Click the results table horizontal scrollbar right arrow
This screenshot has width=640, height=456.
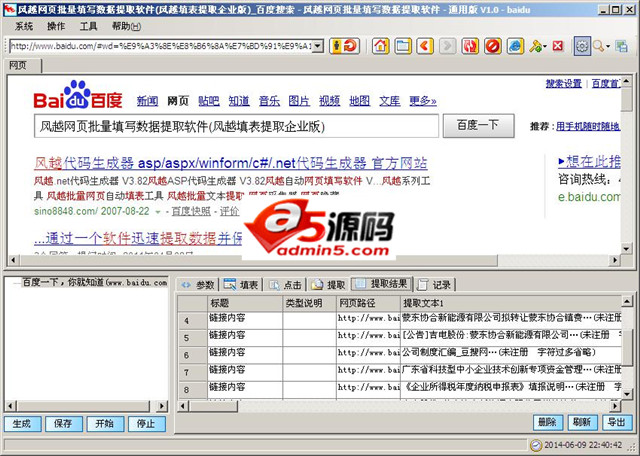pos(615,406)
